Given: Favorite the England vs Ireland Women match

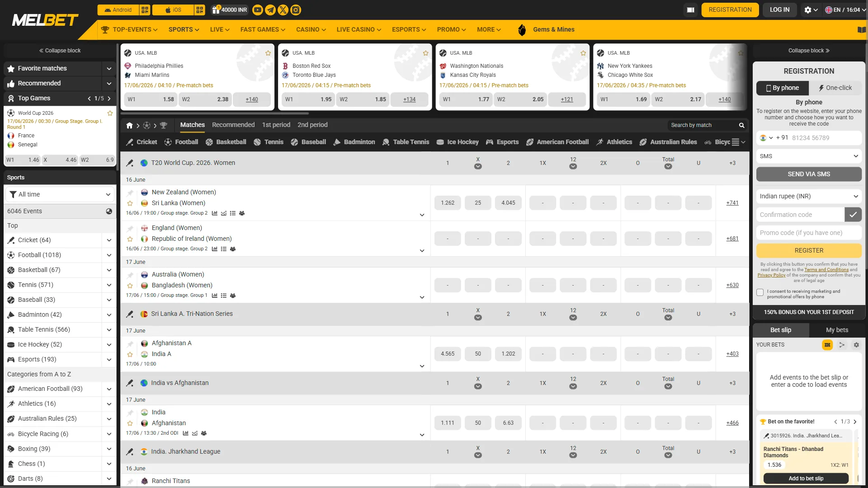Looking at the screenshot, I should (130, 239).
